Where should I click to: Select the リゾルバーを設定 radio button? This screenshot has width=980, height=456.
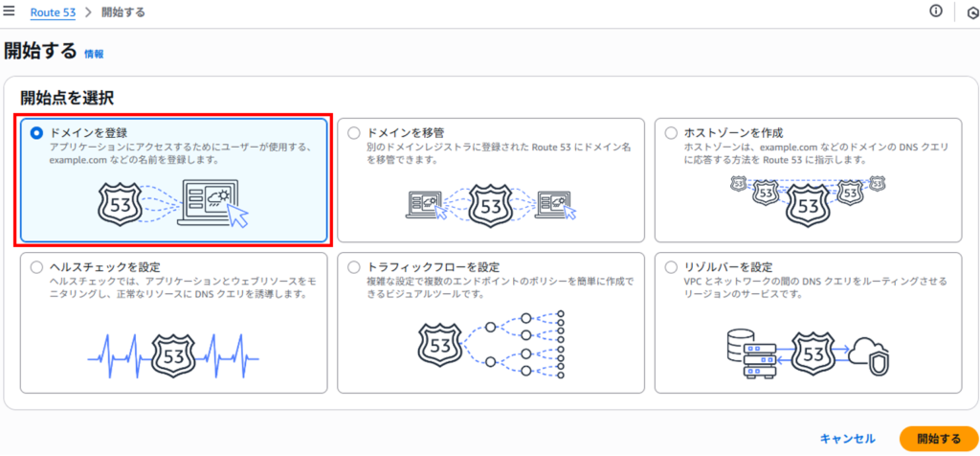pos(671,267)
